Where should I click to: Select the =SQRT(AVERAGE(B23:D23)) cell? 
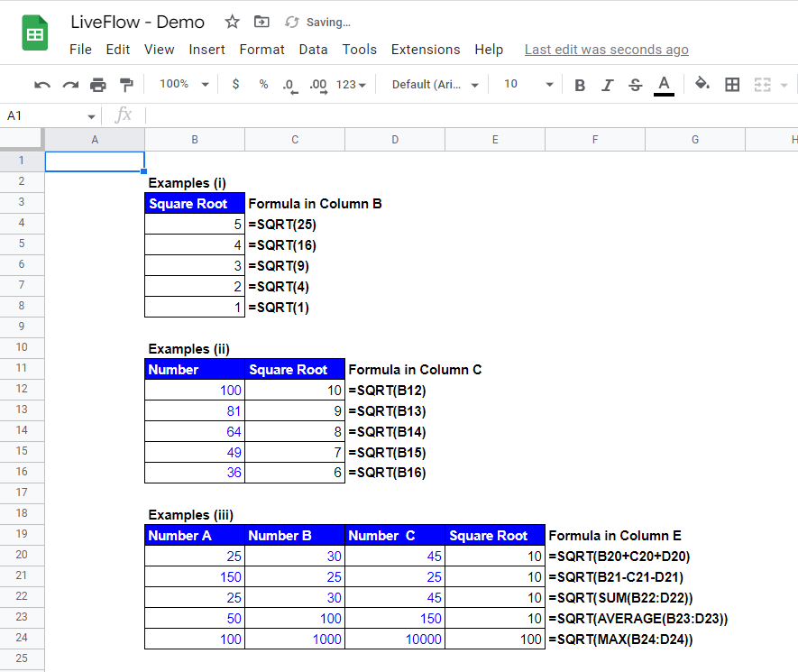click(637, 619)
